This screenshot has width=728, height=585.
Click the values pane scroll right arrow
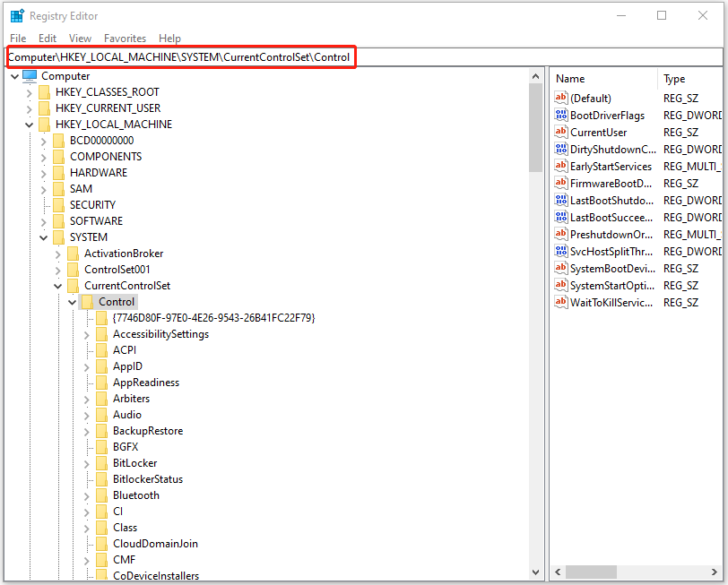point(715,572)
